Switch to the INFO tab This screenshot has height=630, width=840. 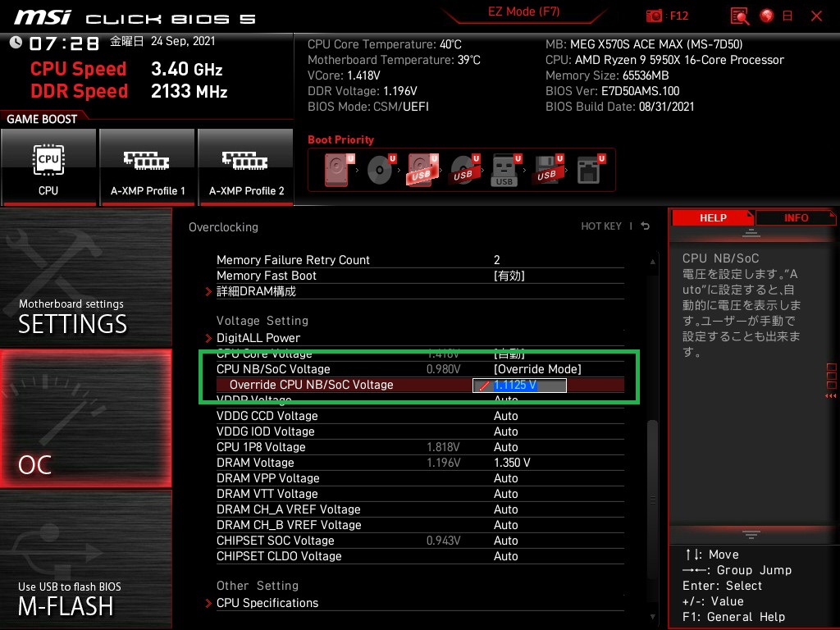pyautogui.click(x=796, y=218)
